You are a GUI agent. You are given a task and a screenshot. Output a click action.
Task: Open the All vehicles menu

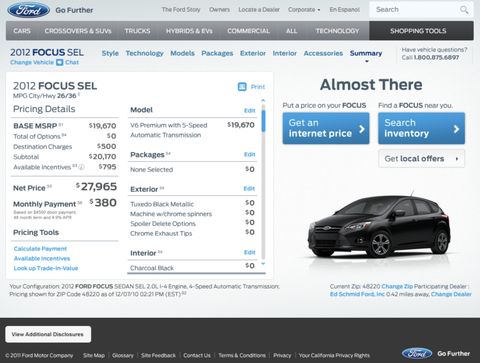(291, 31)
